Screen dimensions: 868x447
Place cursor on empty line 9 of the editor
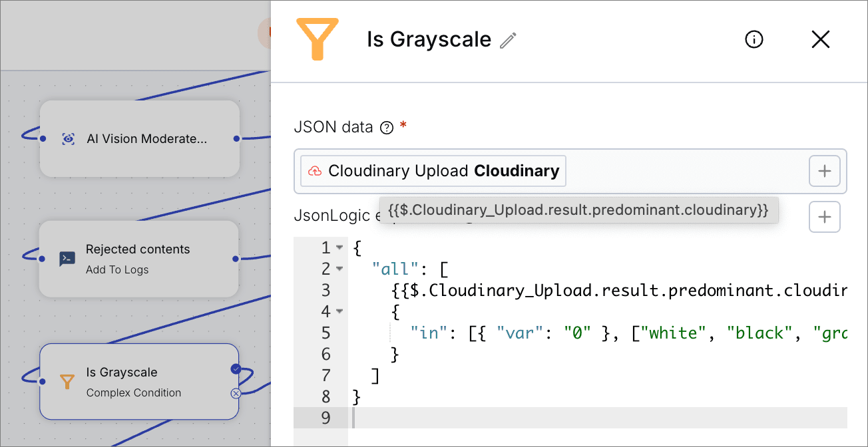click(598, 418)
